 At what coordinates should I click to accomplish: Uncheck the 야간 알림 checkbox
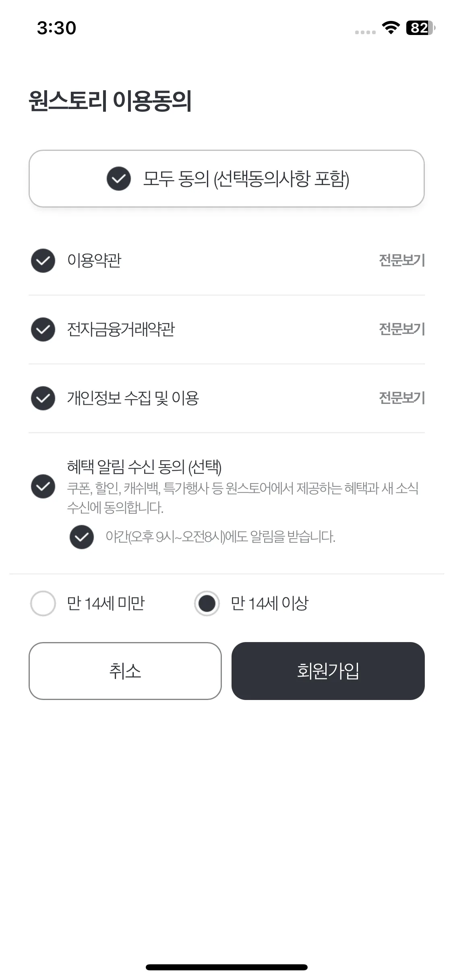point(82,537)
